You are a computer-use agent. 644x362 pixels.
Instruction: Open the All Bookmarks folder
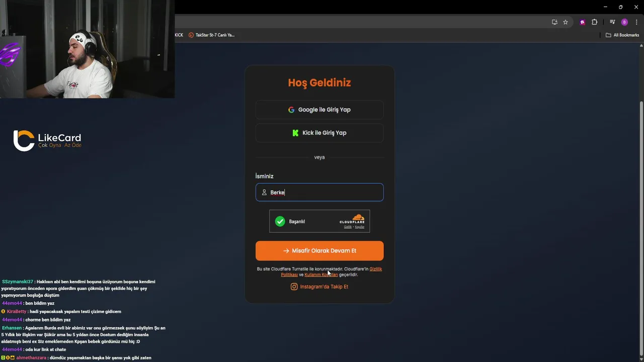click(x=622, y=35)
